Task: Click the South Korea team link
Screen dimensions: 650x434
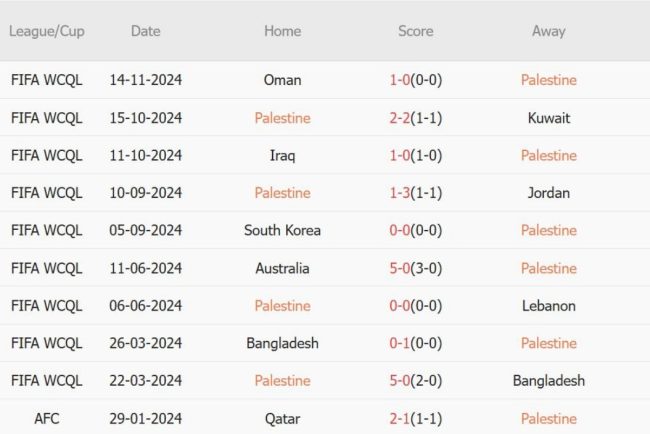Action: pyautogui.click(x=282, y=230)
